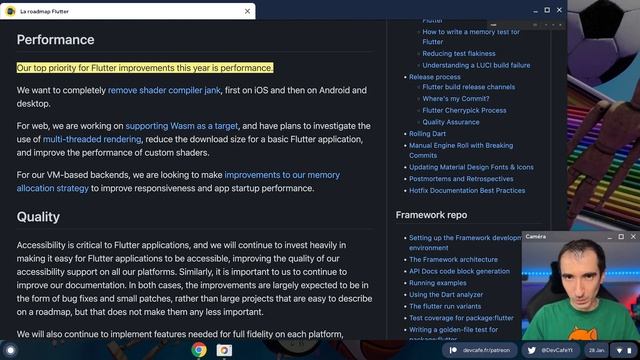Open the @DevCafeYt shelf pill
Image resolution: width=640 pixels, height=360 pixels.
click(x=551, y=350)
